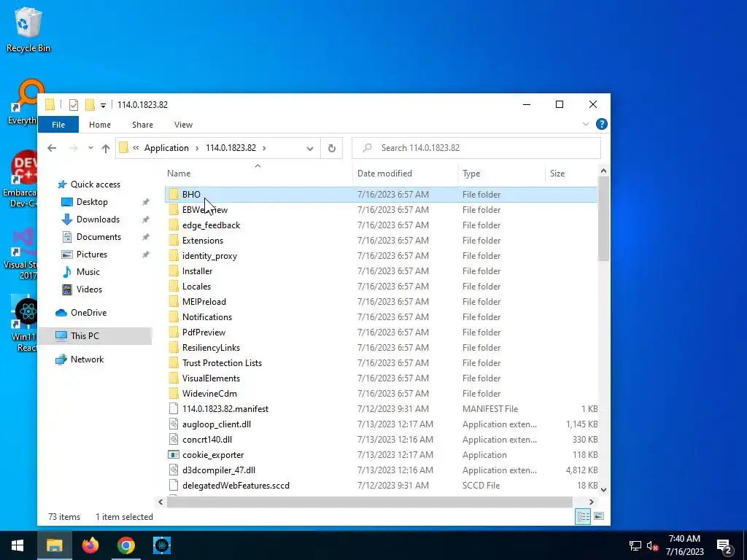The height and width of the screenshot is (560, 747).
Task: Open File Explorer help icon
Action: 602,124
